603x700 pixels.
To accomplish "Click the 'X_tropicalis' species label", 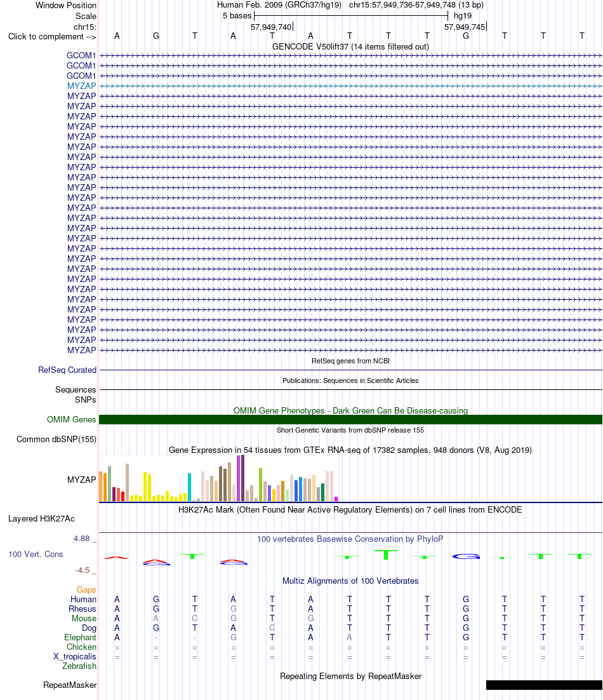I will point(75,656).
